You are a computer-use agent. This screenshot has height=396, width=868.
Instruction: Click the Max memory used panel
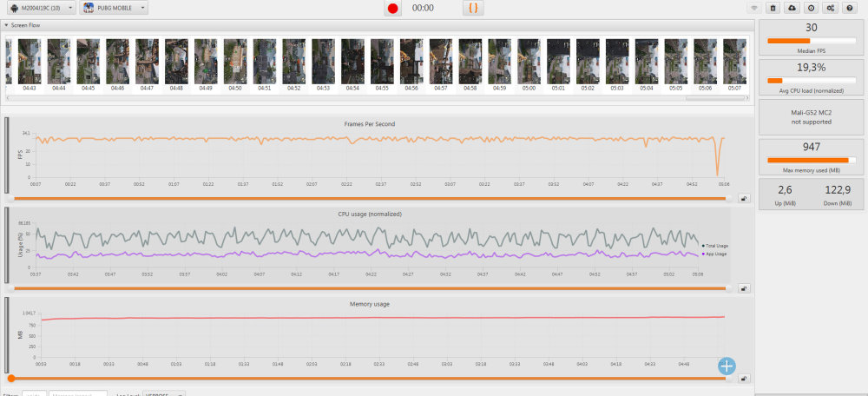(x=812, y=153)
